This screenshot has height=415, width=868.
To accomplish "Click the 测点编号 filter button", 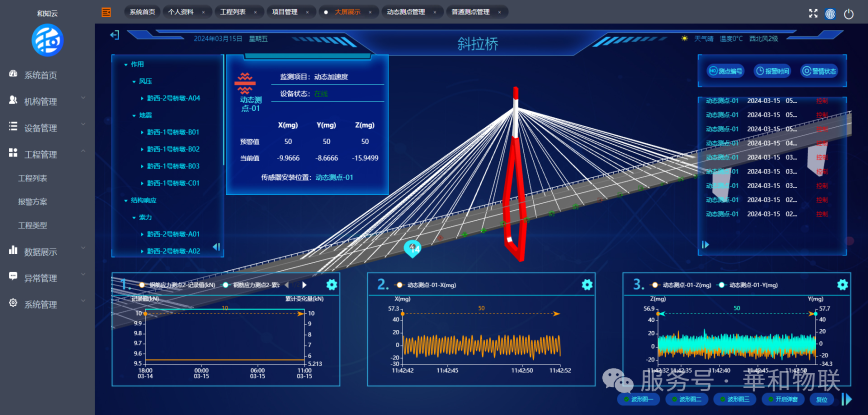I will pos(726,71).
